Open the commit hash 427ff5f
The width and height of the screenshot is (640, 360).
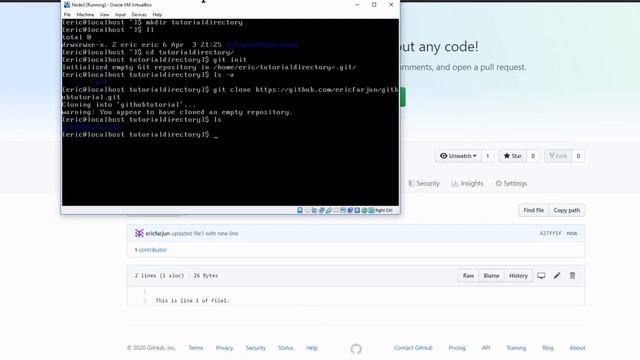[x=550, y=233]
